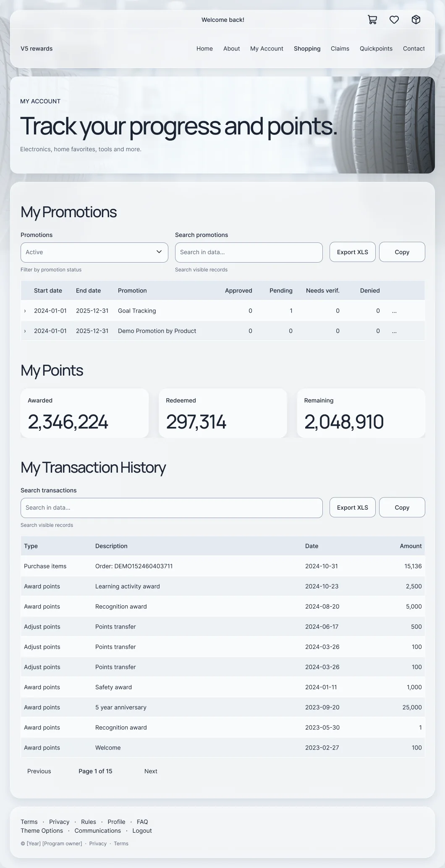Select the Safety award transaction

pos(223,687)
